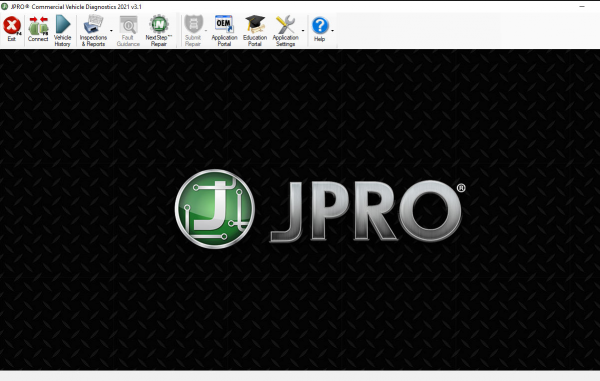Viewport: 600px width, 381px height.
Task: Open the Education Portal
Action: (255, 31)
